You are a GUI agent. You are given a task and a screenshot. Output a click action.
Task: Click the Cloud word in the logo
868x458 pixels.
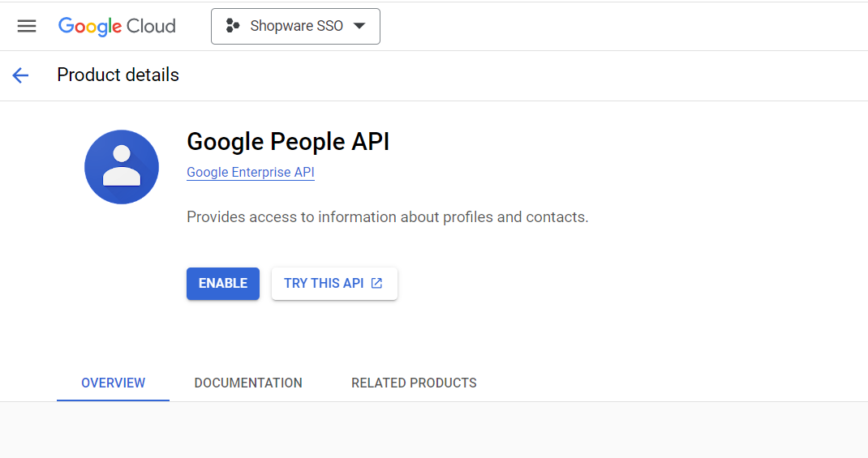tap(151, 26)
